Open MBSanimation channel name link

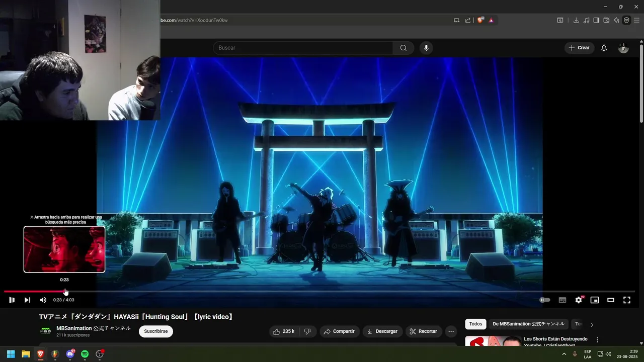coord(94,328)
